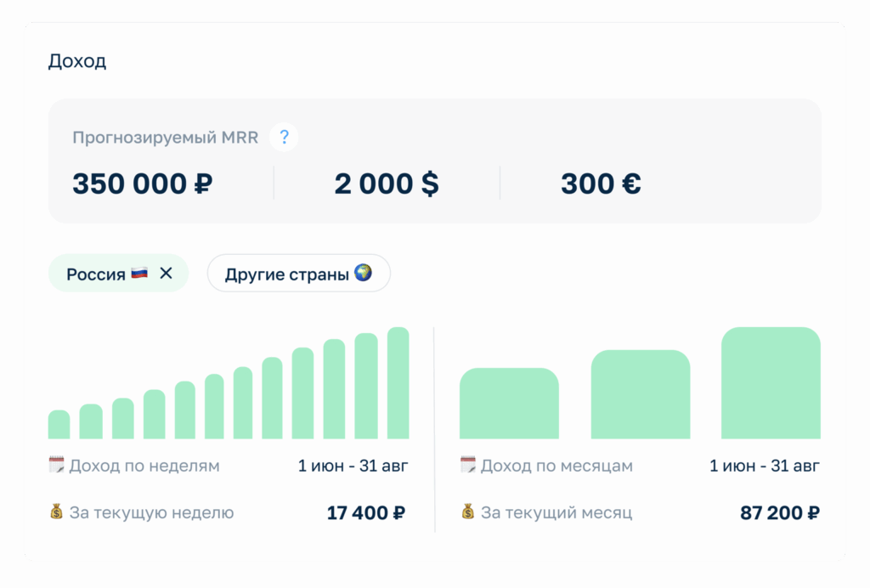Screen dimensions: 870x588
Task: Click the Russian flag in the Россия chip
Action: (139, 274)
